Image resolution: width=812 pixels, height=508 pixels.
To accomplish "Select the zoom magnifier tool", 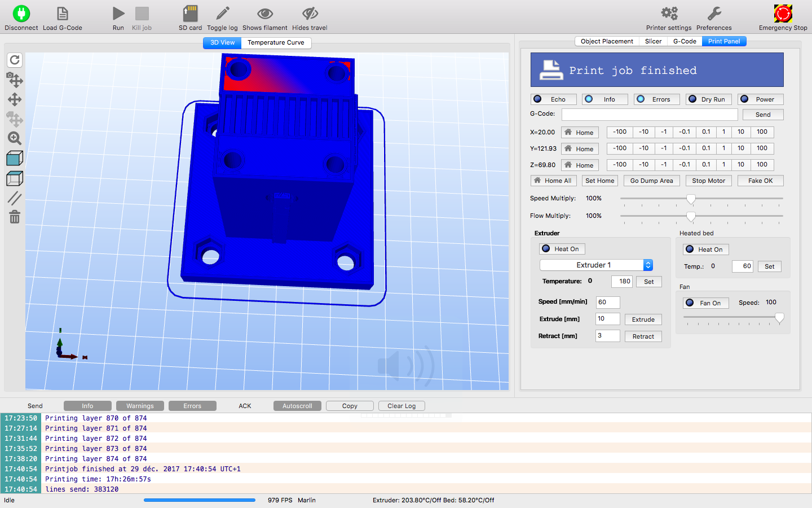I will tap(15, 138).
